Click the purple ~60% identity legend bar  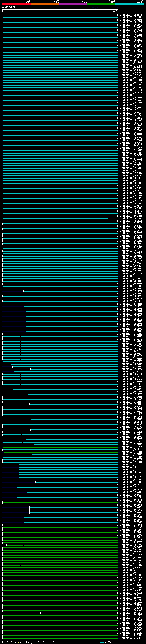(x=73, y=4)
